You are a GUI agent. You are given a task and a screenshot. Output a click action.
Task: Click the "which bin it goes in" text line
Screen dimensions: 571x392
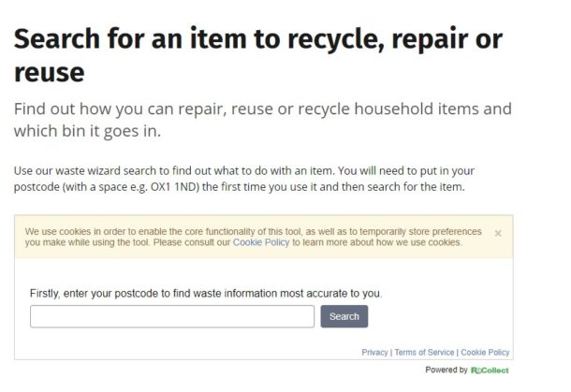coord(88,131)
